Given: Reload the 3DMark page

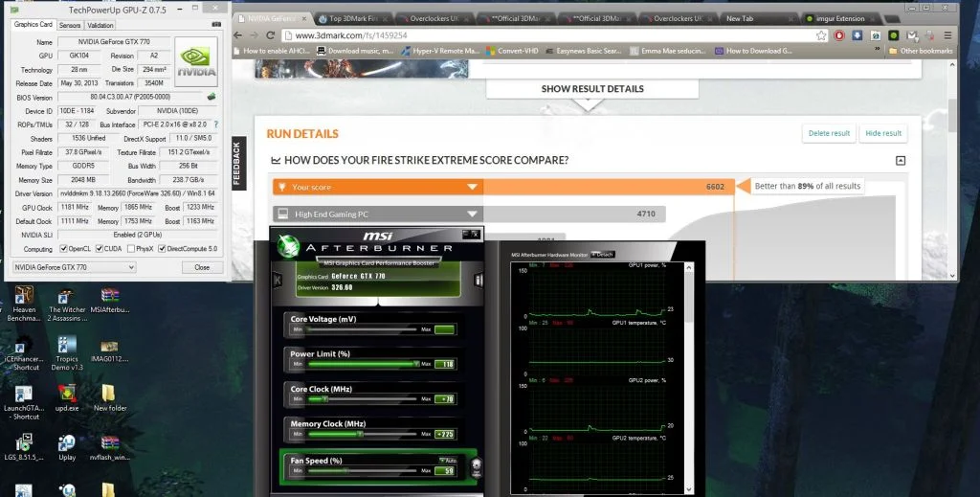Looking at the screenshot, I should [271, 35].
